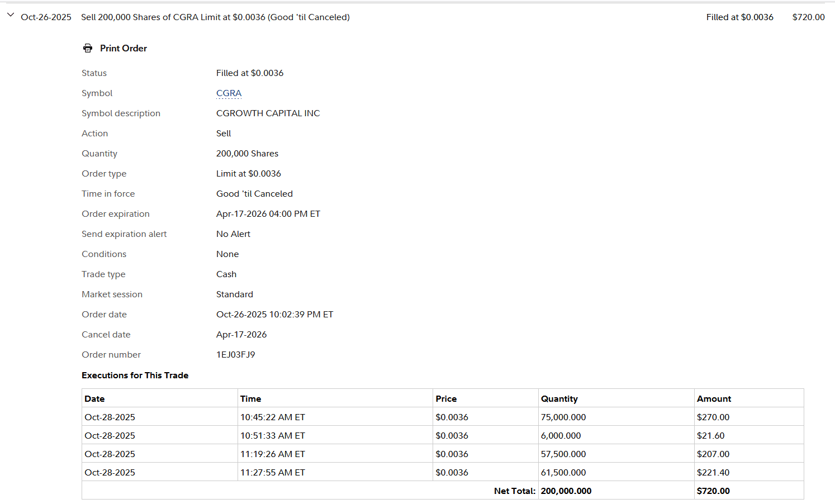Click the execution quantity '75,000.000'
Image resolution: width=835 pixels, height=504 pixels.
(x=563, y=417)
